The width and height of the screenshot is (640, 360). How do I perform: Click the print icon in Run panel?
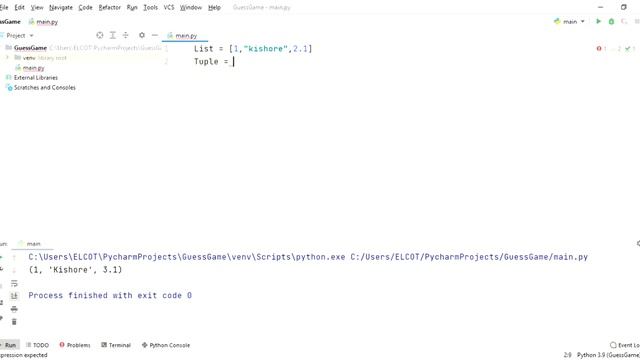[14, 309]
